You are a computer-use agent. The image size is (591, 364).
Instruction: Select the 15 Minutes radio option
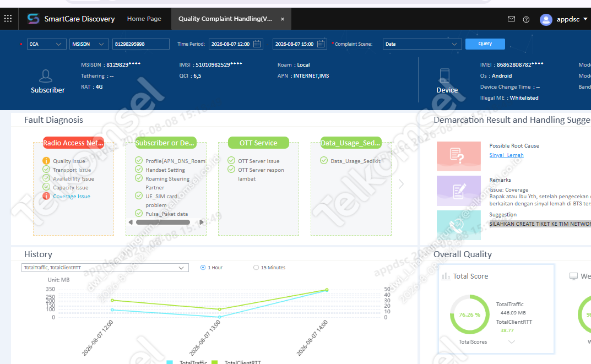click(x=256, y=268)
